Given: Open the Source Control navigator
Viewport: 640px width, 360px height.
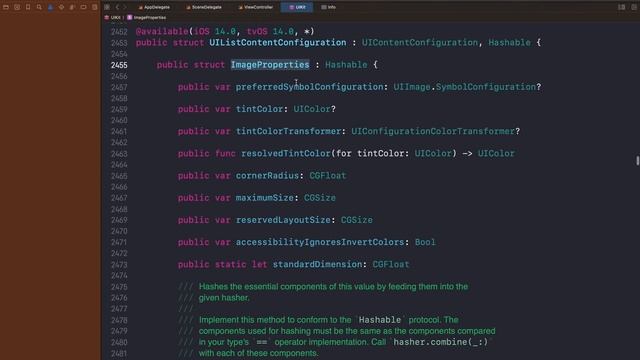Looking at the screenshot, I should point(17,7).
